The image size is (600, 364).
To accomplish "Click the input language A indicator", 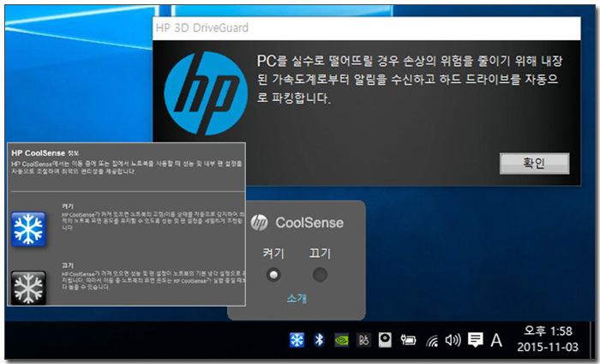I will click(496, 340).
